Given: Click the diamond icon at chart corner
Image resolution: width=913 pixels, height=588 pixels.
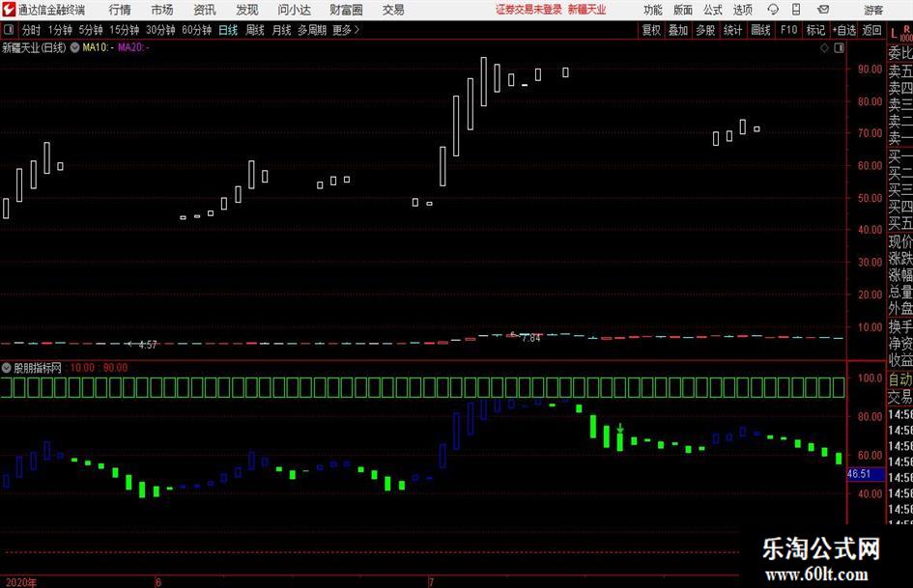Looking at the screenshot, I should pos(824,47).
